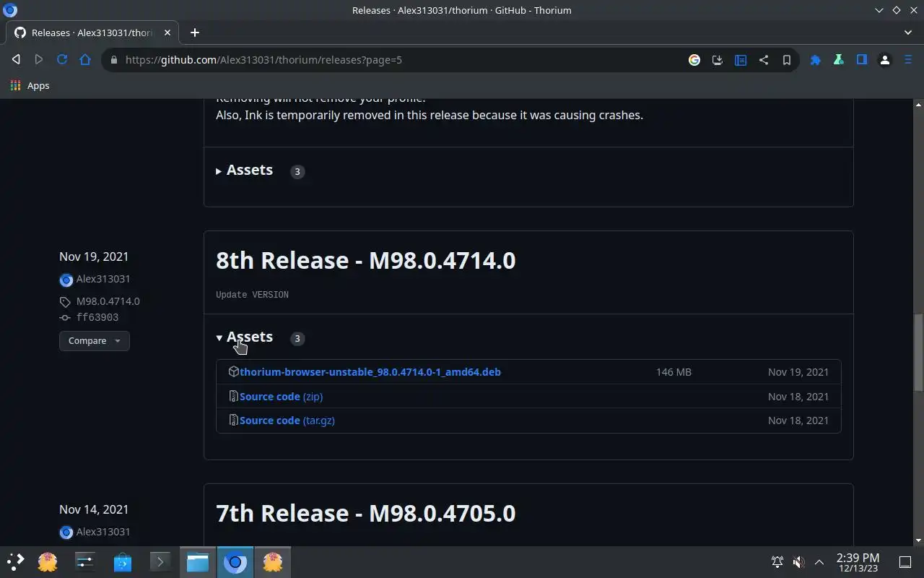Open the browser home page
This screenshot has height=578, width=924.
click(x=85, y=60)
